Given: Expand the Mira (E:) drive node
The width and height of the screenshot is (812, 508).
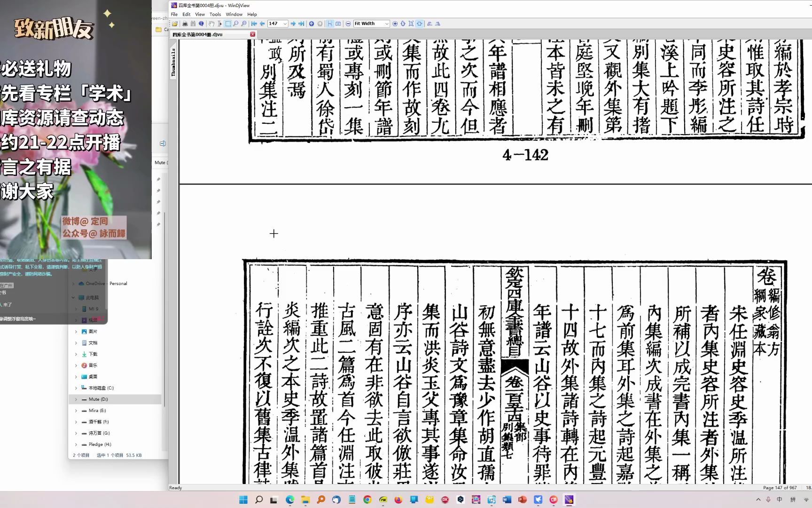Looking at the screenshot, I should [x=76, y=411].
